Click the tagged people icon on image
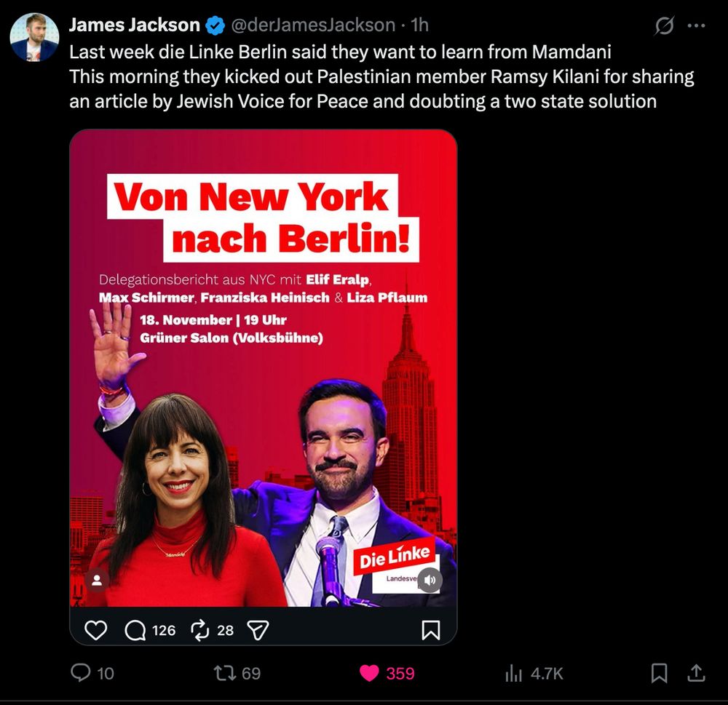The image size is (728, 705). pyautogui.click(x=97, y=580)
